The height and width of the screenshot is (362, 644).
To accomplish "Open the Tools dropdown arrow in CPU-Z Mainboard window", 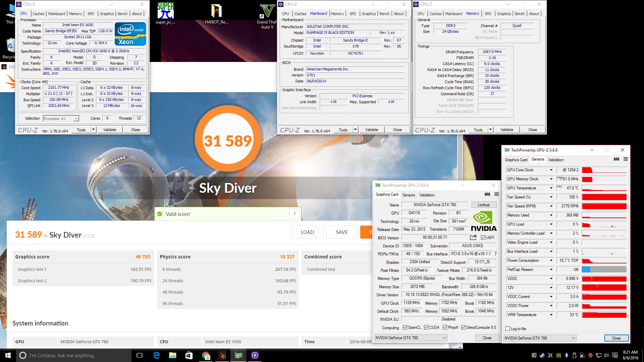I will 356,130.
